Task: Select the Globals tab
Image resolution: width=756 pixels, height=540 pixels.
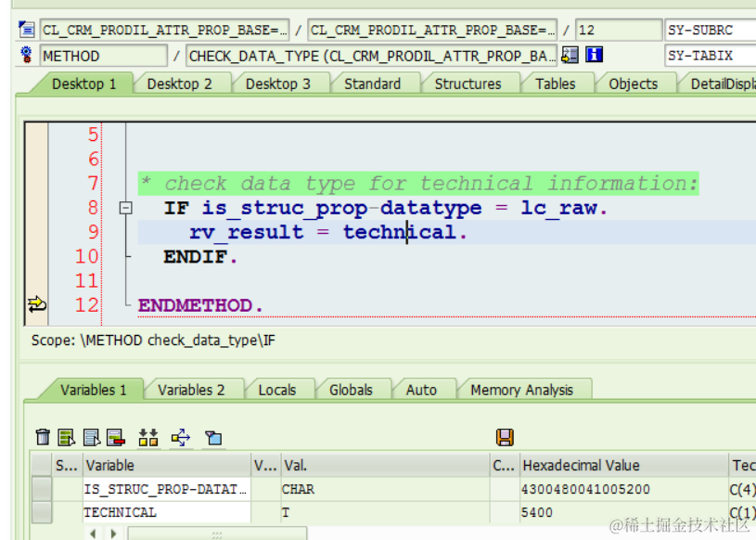Action: click(x=351, y=390)
